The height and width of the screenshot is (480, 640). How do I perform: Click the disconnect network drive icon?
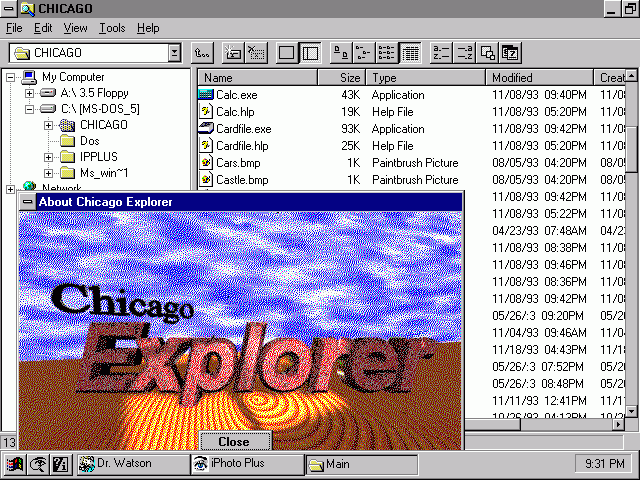pyautogui.click(x=256, y=53)
